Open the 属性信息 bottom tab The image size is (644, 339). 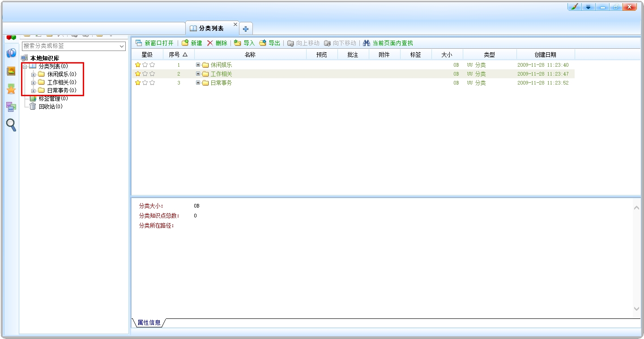click(149, 322)
